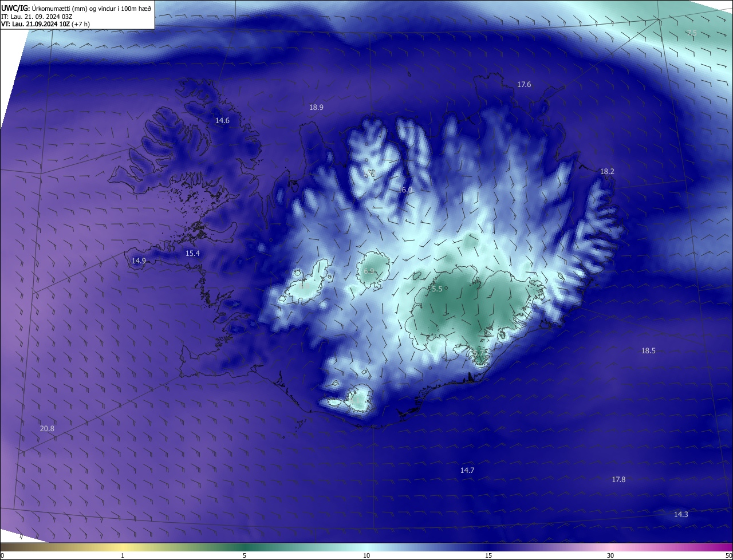The image size is (733, 560).
Task: Click the color scale tick labeled 5
Action: [245, 555]
